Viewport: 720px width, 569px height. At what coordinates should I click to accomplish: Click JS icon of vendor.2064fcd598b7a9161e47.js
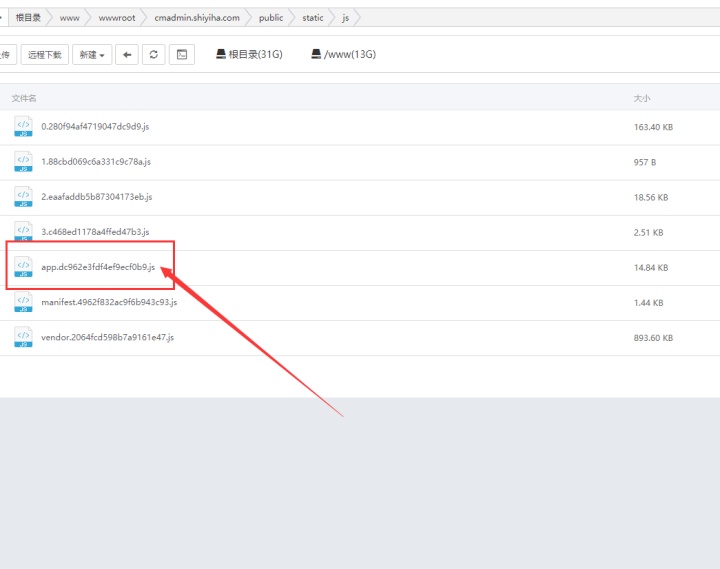[23, 338]
